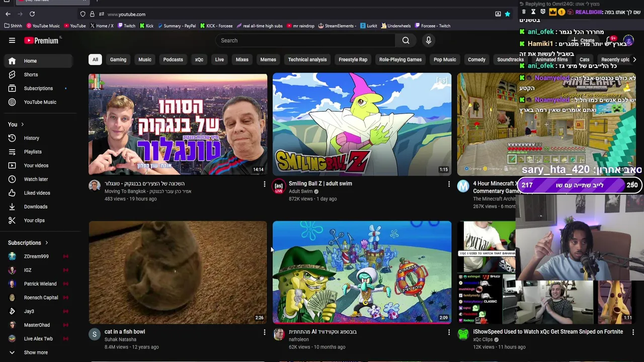Image resolution: width=644 pixels, height=362 pixels.
Task: Select the Mixes filter chip
Action: click(242, 59)
